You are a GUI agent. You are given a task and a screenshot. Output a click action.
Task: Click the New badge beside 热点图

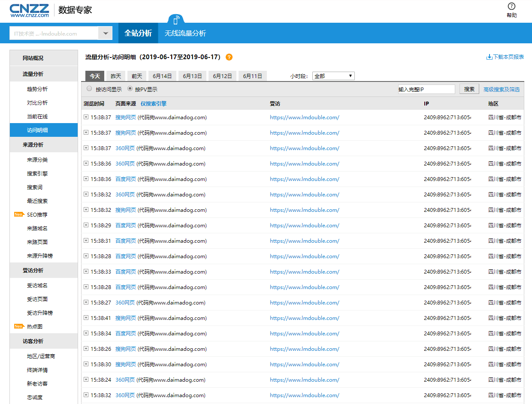coord(19,326)
